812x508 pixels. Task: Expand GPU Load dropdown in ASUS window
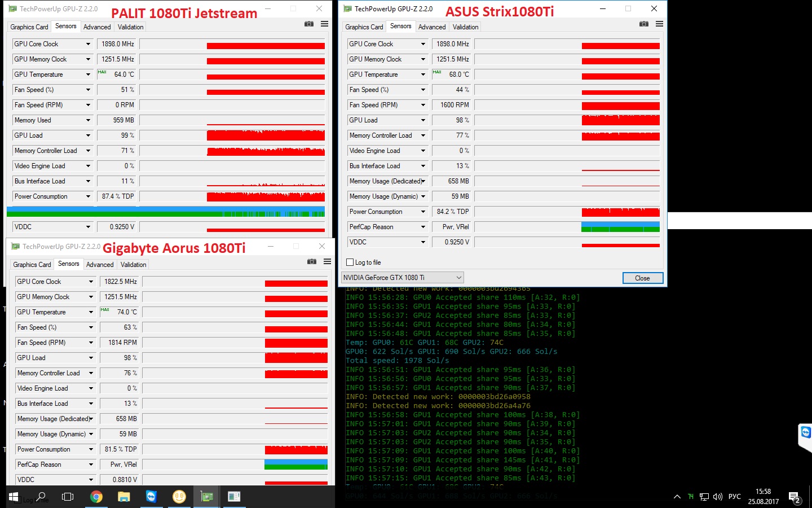423,120
